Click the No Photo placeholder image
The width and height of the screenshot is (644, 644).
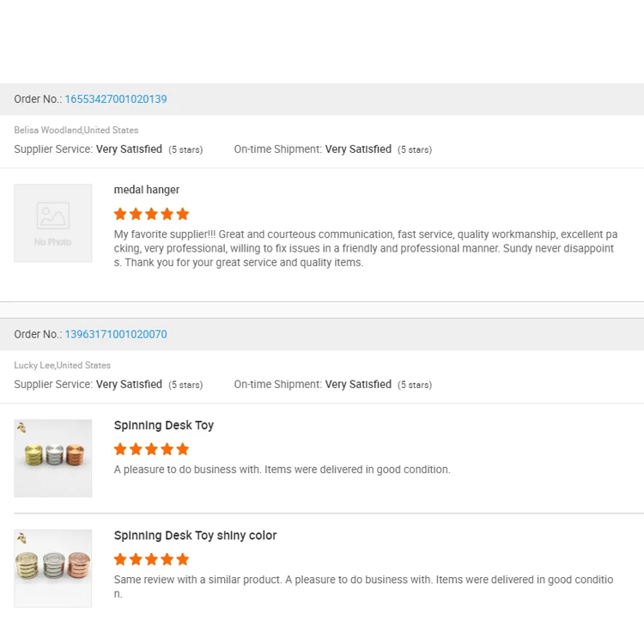[x=53, y=223]
